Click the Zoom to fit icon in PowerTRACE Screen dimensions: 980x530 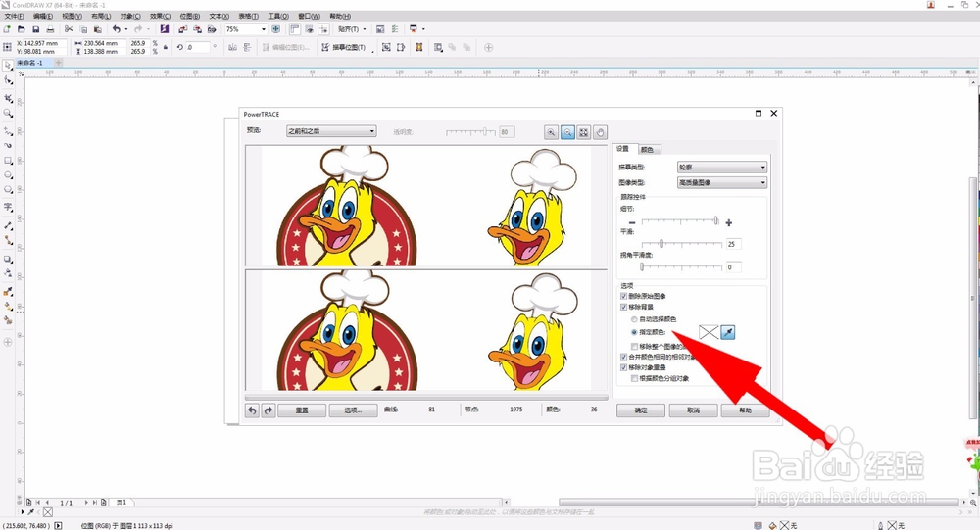[584, 132]
